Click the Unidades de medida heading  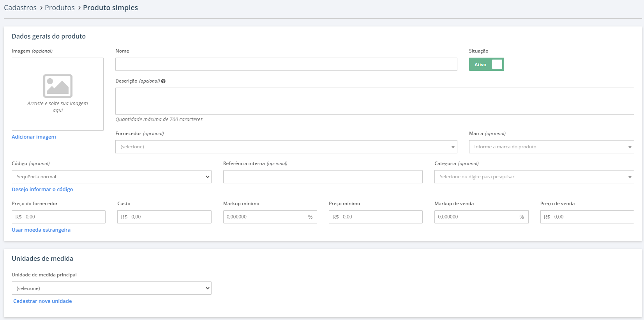point(42,258)
